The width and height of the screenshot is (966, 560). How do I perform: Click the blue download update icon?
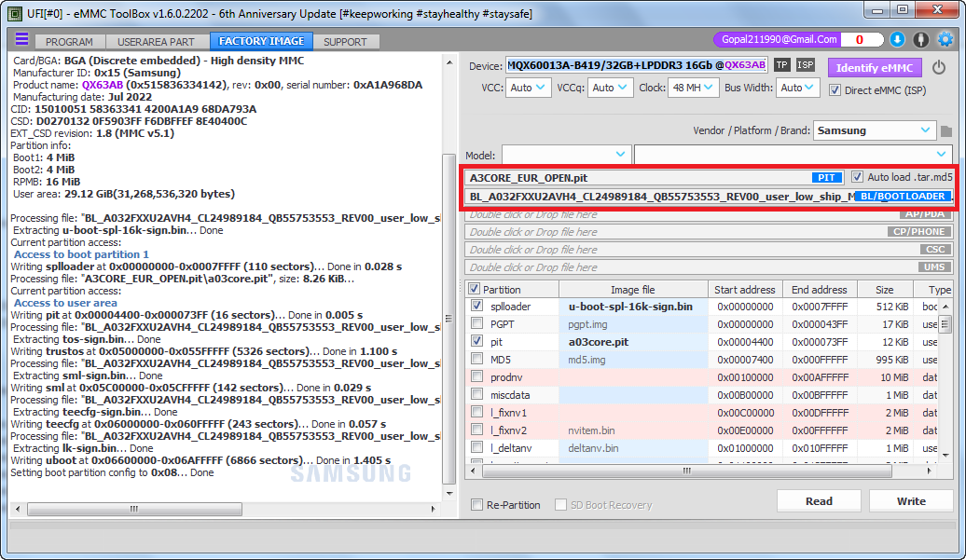[897, 39]
